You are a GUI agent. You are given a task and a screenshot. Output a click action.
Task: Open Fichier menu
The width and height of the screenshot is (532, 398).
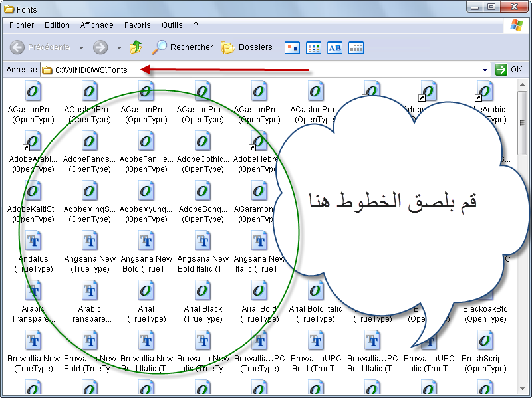(x=21, y=25)
